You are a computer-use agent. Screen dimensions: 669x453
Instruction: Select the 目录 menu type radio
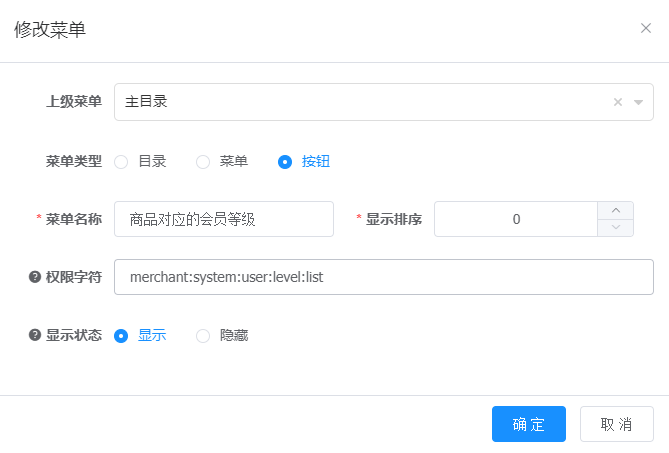(x=121, y=162)
